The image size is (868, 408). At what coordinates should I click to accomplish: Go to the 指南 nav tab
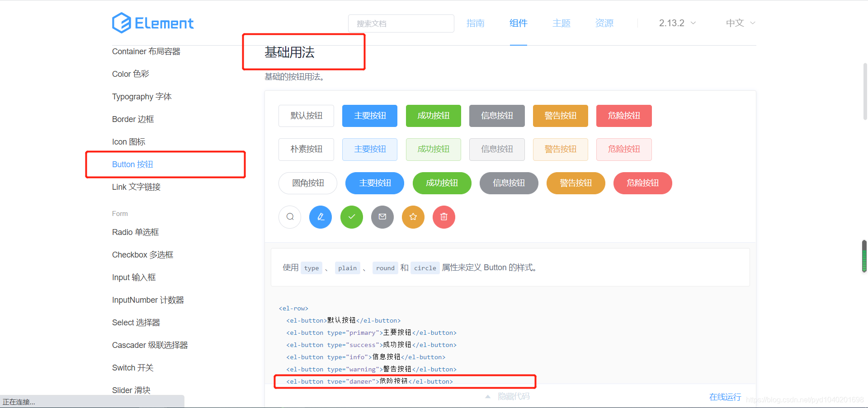click(475, 23)
